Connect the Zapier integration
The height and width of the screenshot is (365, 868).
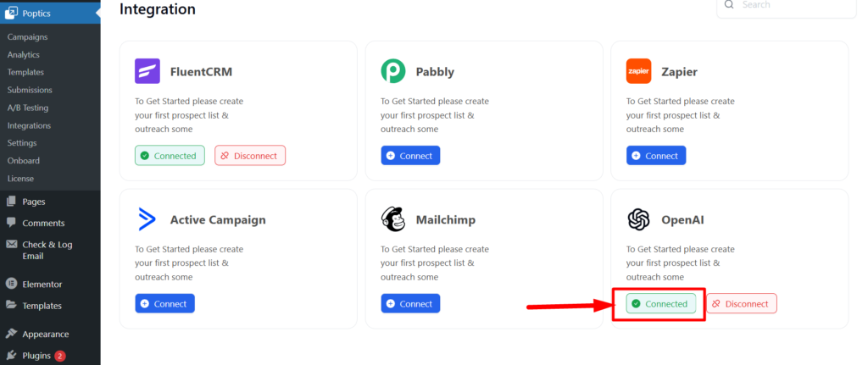click(656, 156)
